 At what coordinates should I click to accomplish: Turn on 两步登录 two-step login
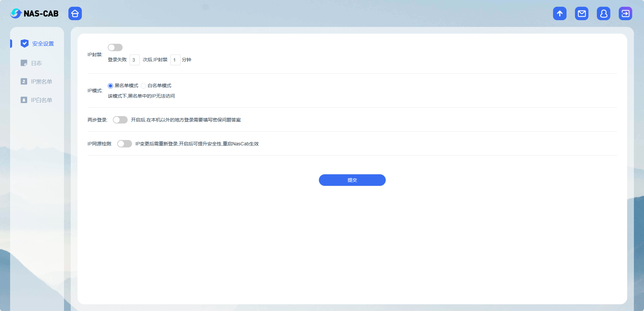point(120,119)
